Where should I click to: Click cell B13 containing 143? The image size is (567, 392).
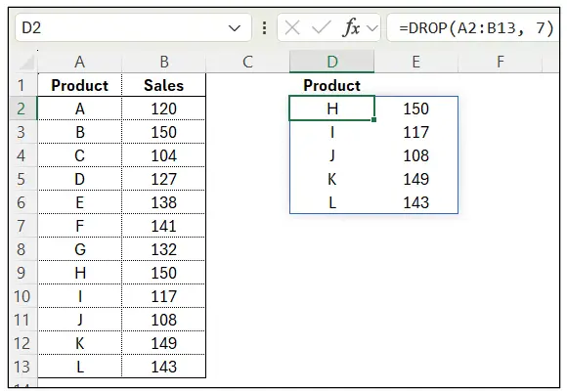tap(164, 367)
